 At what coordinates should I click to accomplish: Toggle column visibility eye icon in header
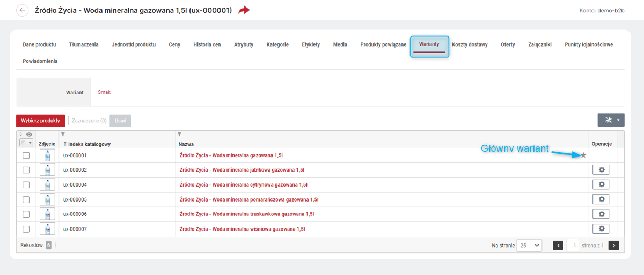[29, 135]
